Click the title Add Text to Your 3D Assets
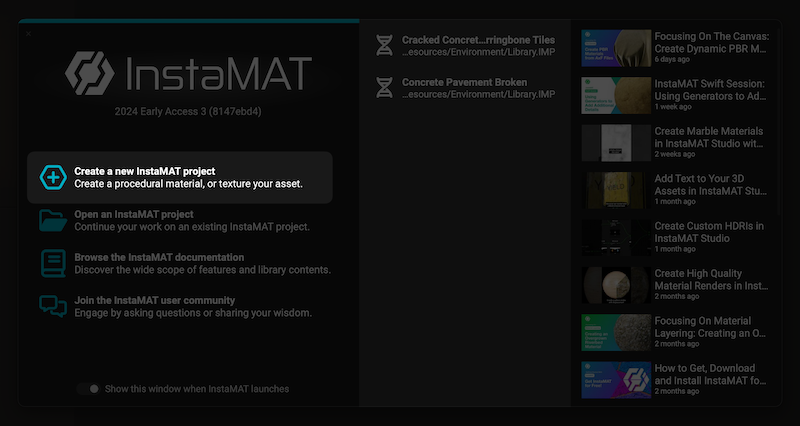Viewport: 800px width, 426px height. 711,185
